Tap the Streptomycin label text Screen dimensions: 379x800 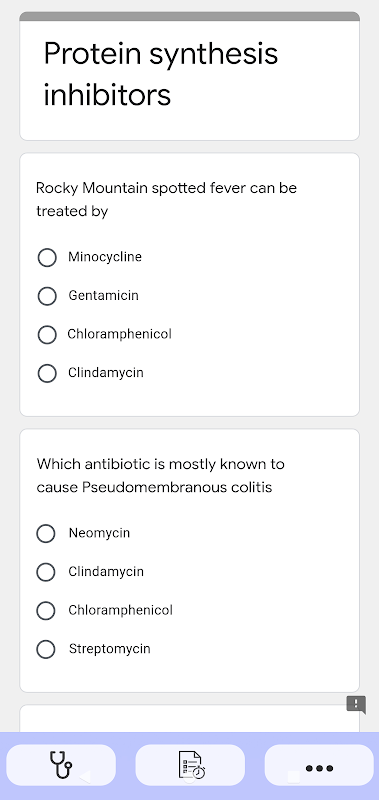pyautogui.click(x=110, y=648)
